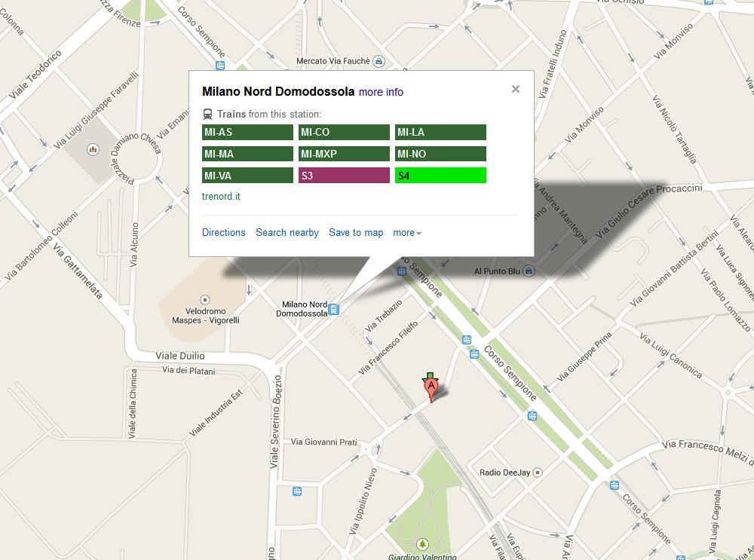Click the Mercato Via Fauchè stop icon
754x560 pixels.
pos(379,61)
